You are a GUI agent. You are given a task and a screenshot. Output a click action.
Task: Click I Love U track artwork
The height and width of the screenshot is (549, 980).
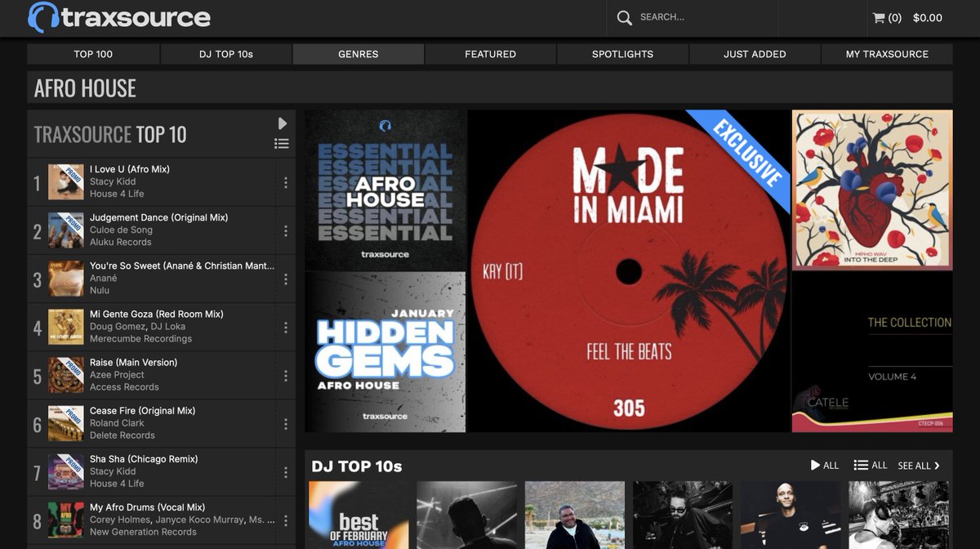coord(66,182)
